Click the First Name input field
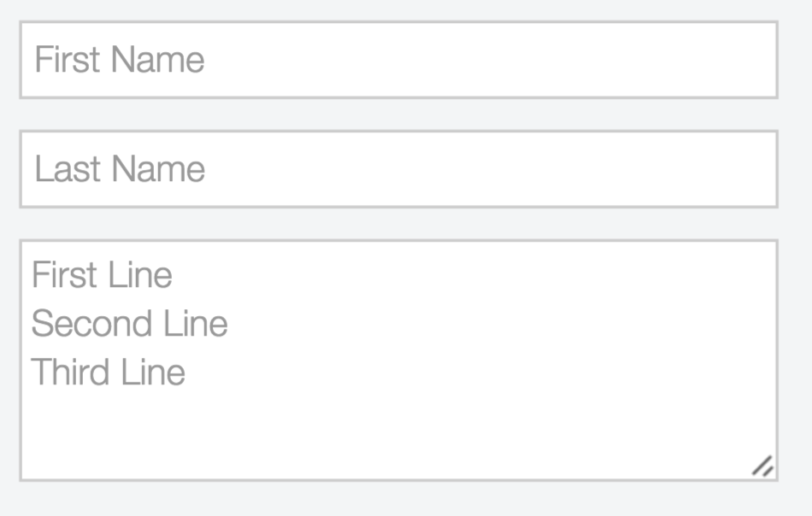Image resolution: width=812 pixels, height=516 pixels. [x=398, y=60]
